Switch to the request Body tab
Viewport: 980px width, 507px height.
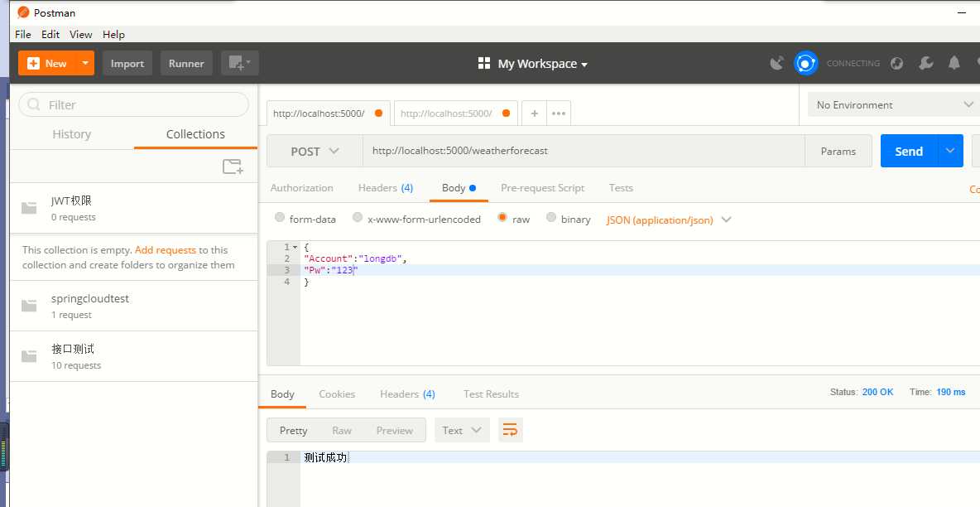click(459, 188)
